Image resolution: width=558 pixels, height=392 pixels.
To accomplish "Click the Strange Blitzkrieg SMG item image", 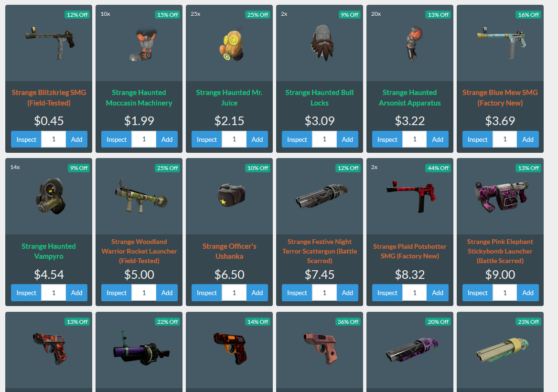I will click(x=50, y=42).
